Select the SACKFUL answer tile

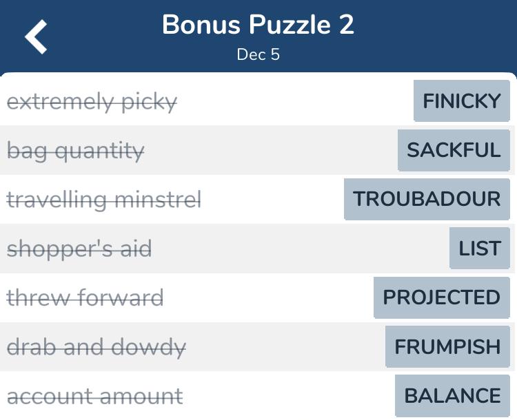point(454,150)
